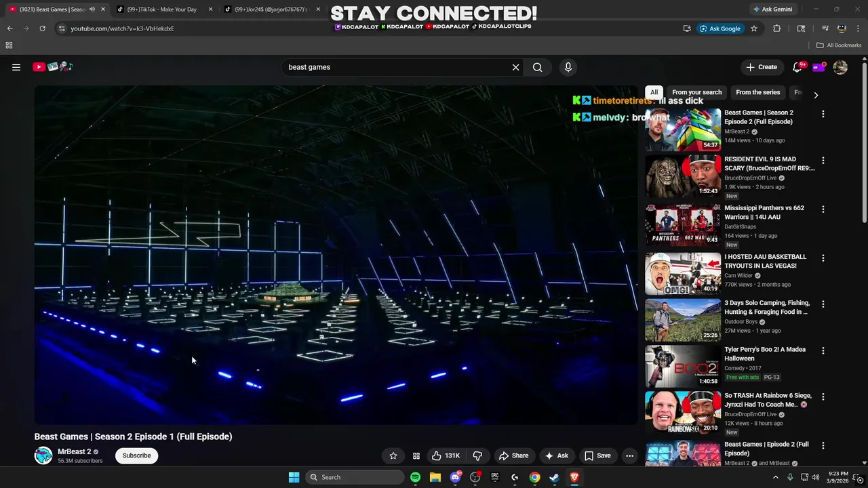Click the YouTube search magnifier button
This screenshot has height=488, width=868.
(x=537, y=67)
